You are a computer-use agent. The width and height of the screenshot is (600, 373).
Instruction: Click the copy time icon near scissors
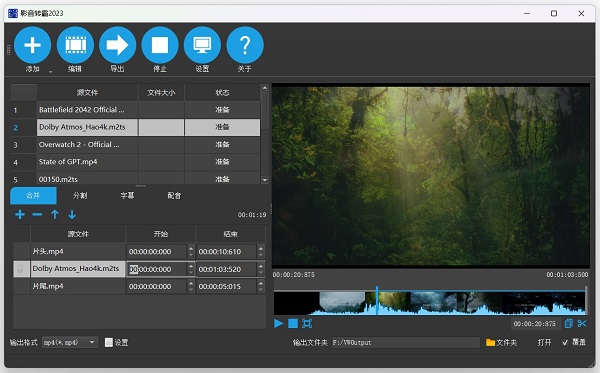pos(569,324)
